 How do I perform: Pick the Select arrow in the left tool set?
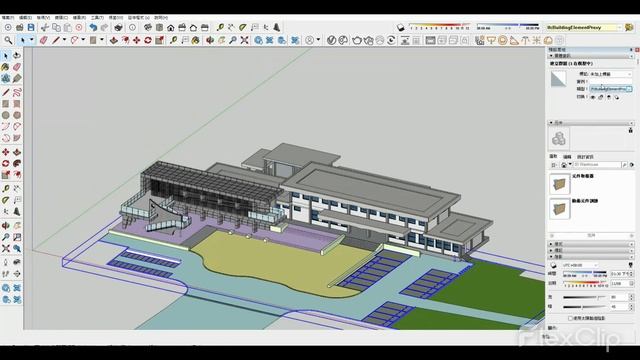(6, 56)
